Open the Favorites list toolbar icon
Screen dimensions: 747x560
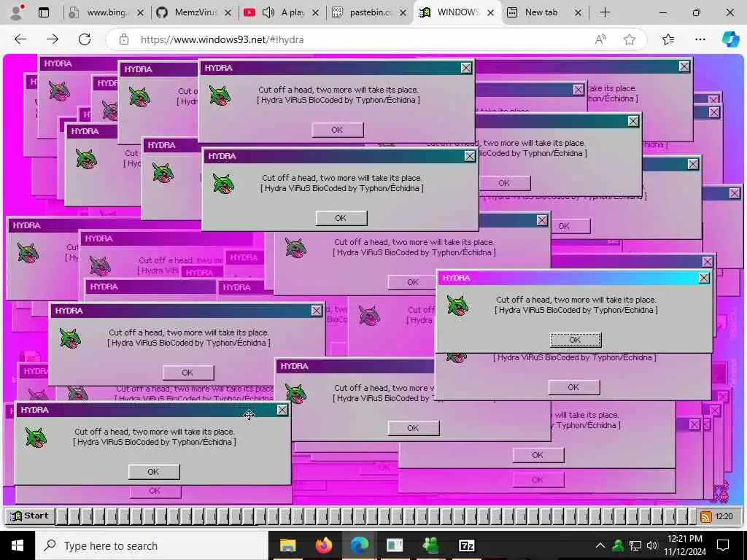tap(668, 39)
